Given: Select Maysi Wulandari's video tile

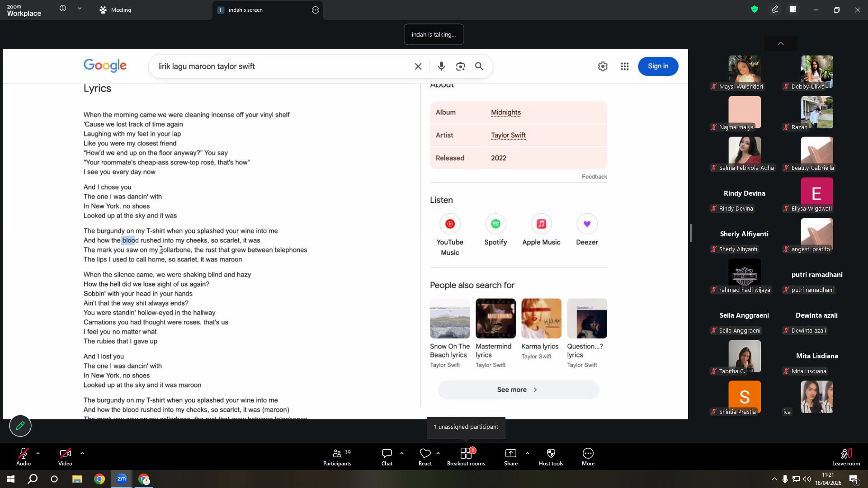Looking at the screenshot, I should click(x=745, y=72).
